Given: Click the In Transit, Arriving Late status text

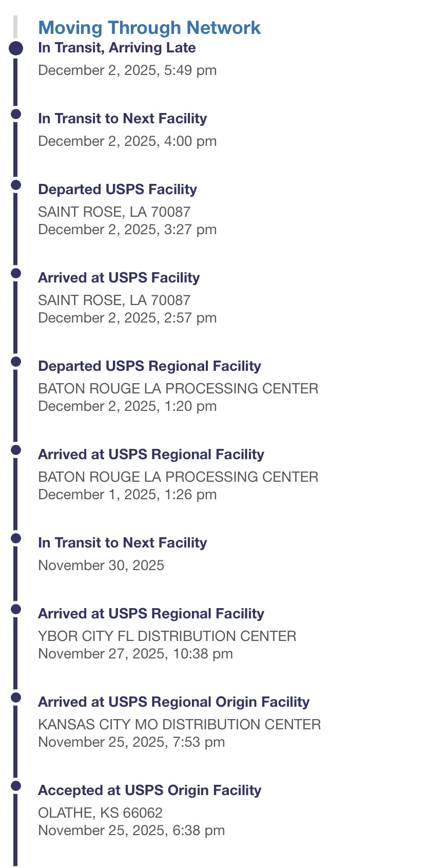Looking at the screenshot, I should [x=117, y=48].
